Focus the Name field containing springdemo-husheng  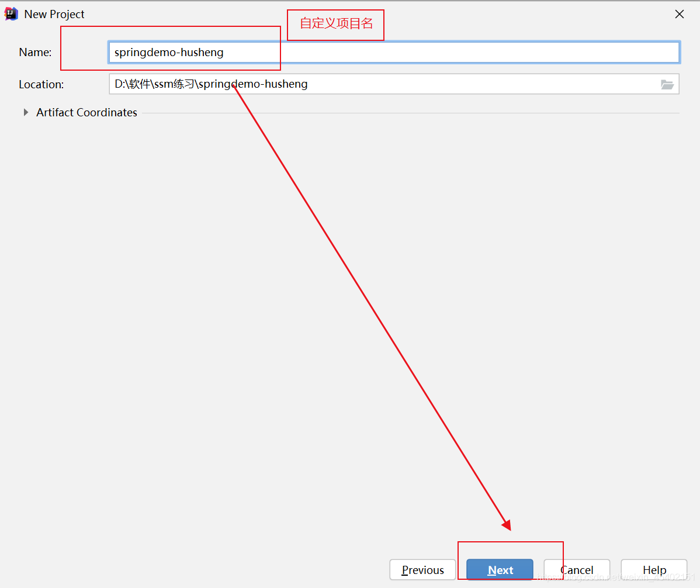click(394, 52)
